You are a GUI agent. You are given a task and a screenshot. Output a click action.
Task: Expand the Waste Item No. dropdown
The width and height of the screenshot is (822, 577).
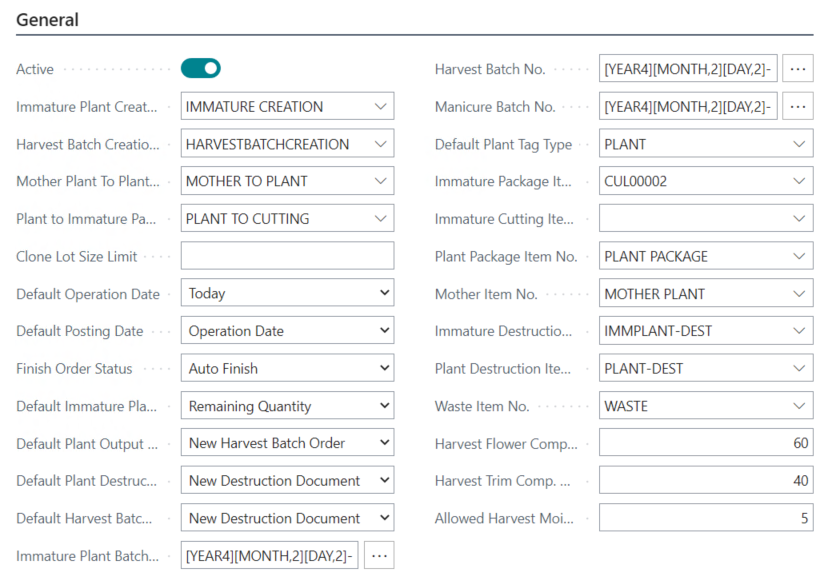tap(798, 406)
